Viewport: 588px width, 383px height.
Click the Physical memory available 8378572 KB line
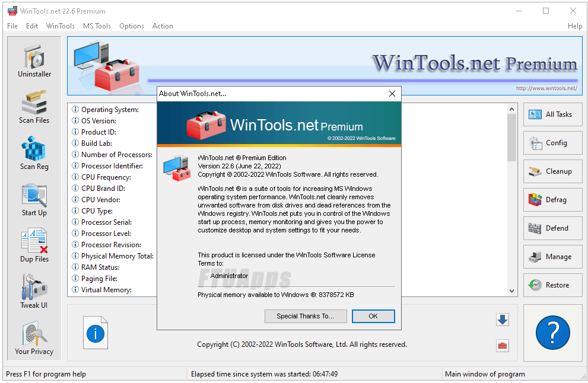click(276, 295)
